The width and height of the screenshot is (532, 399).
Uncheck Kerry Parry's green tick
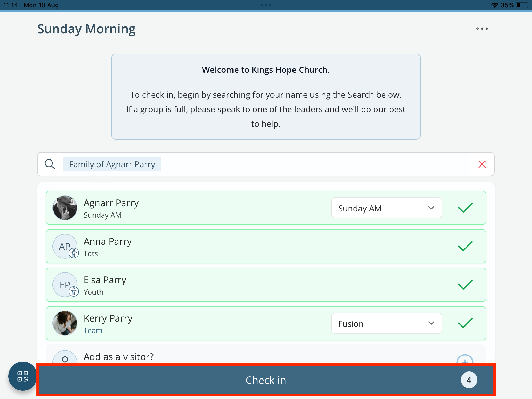(465, 323)
